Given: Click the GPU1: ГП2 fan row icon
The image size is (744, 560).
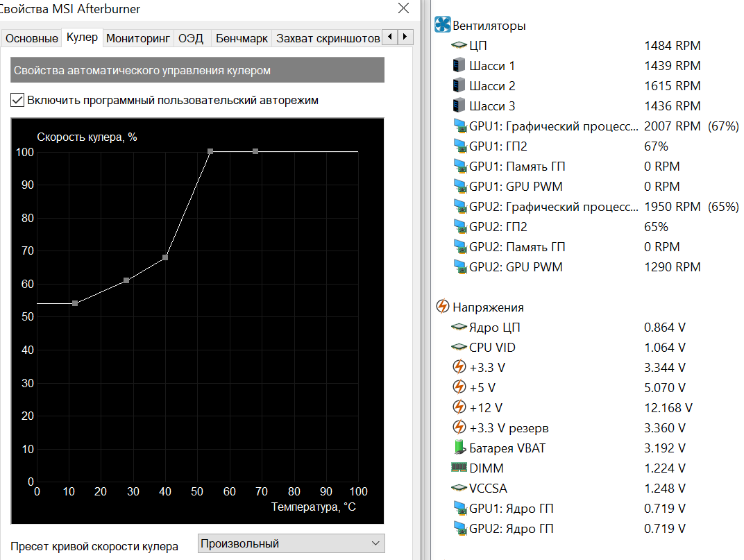Looking at the screenshot, I should pyautogui.click(x=460, y=146).
